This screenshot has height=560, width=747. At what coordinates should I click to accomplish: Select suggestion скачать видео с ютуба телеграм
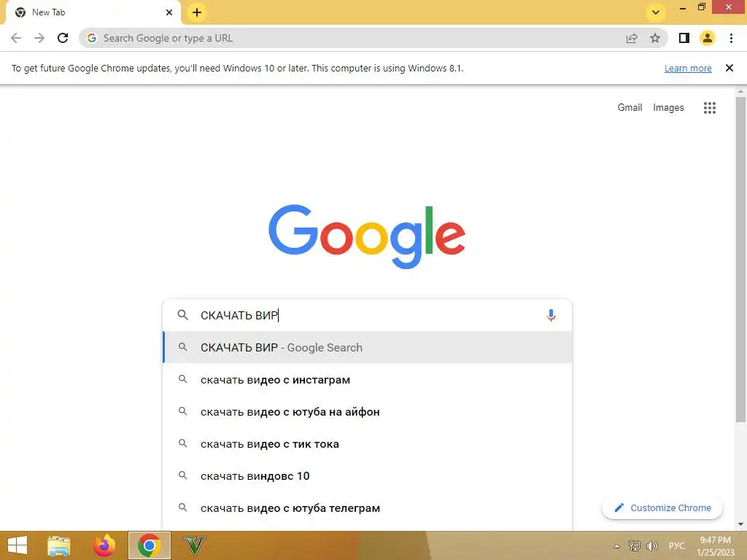pyautogui.click(x=367, y=507)
